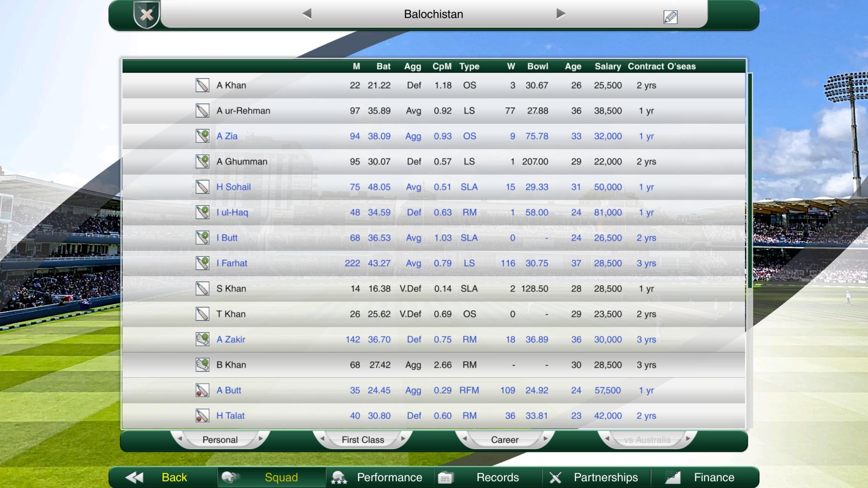The height and width of the screenshot is (488, 868).
Task: Click salary value 81,000
Action: (608, 212)
